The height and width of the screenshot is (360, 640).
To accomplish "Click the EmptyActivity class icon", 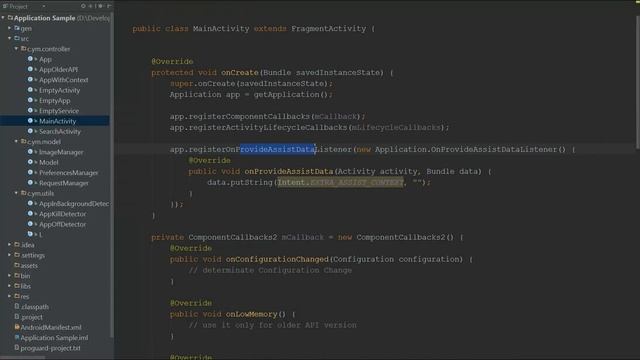I will 30,90.
